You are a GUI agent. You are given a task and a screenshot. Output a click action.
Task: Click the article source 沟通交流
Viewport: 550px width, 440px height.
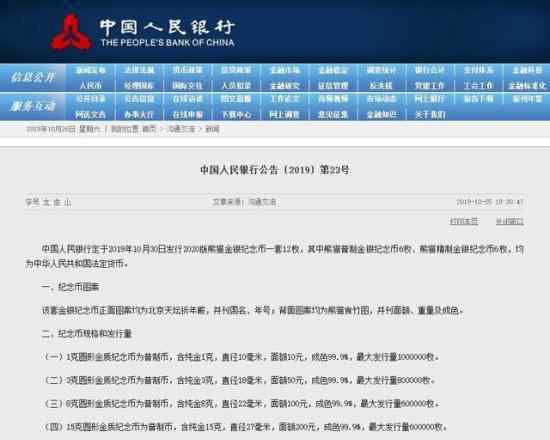pos(262,202)
